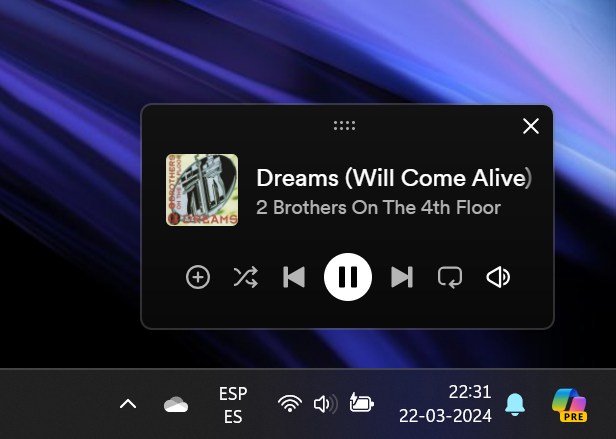Launch Copilot Preview from the taskbar
This screenshot has width=616, height=439.
coord(570,405)
